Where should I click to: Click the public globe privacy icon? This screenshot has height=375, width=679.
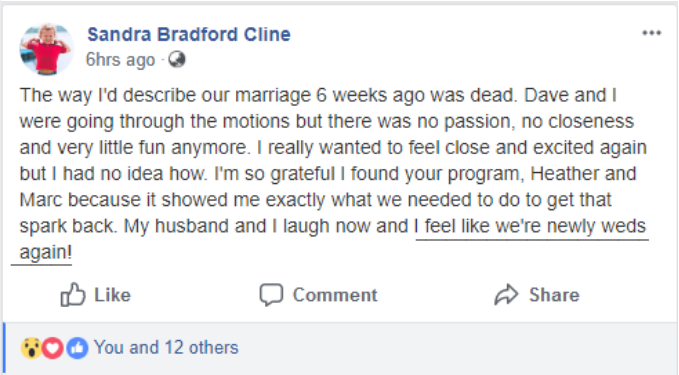click(x=177, y=59)
